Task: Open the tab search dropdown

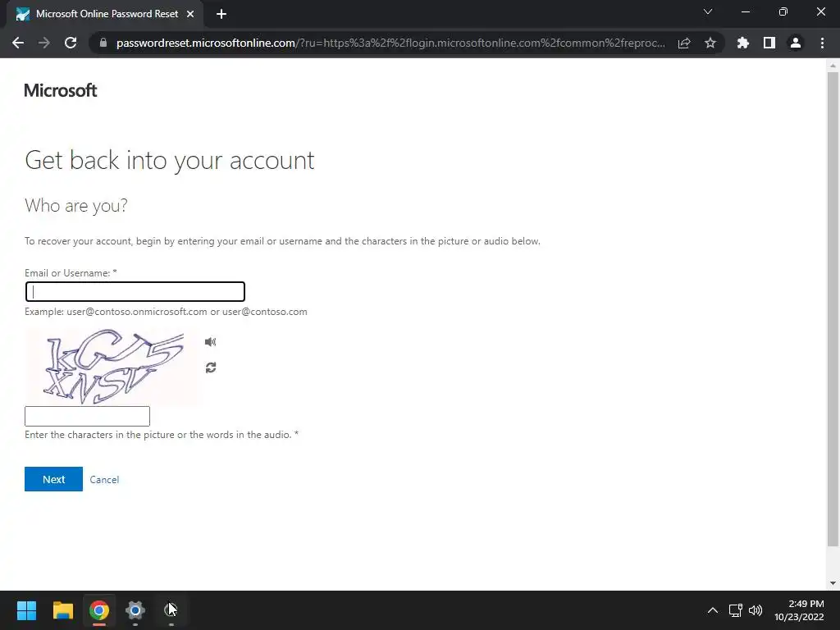Action: (708, 11)
